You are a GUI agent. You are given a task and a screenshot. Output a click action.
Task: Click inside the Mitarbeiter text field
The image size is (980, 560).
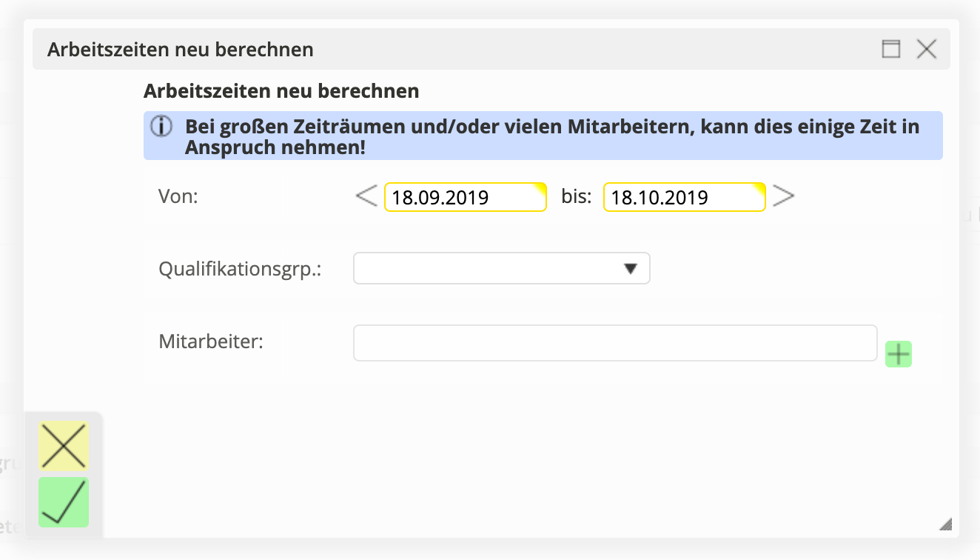614,342
